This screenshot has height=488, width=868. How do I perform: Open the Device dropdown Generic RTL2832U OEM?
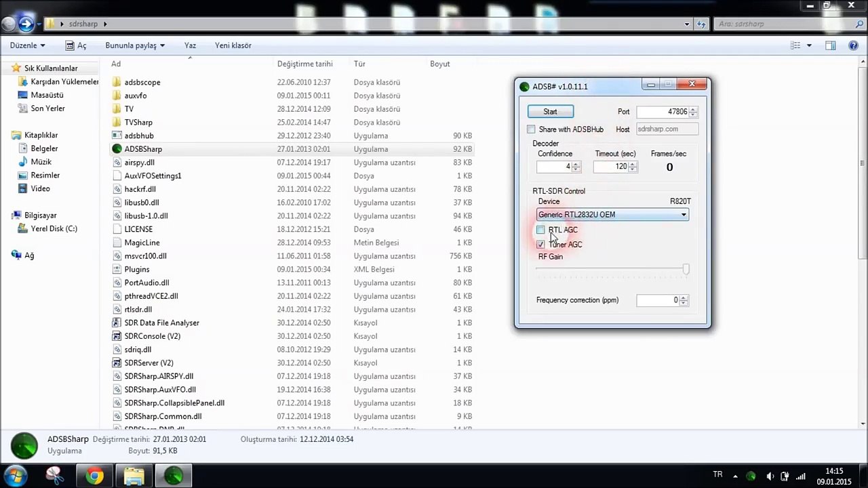(x=612, y=215)
